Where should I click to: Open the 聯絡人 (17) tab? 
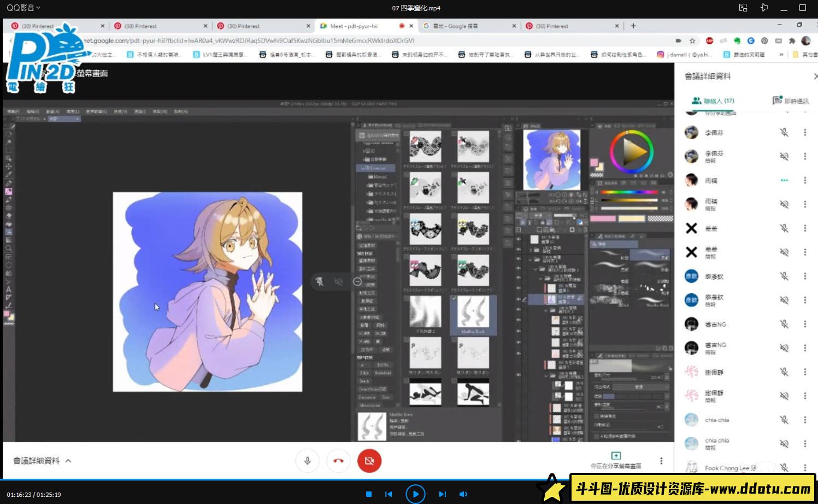click(x=713, y=101)
